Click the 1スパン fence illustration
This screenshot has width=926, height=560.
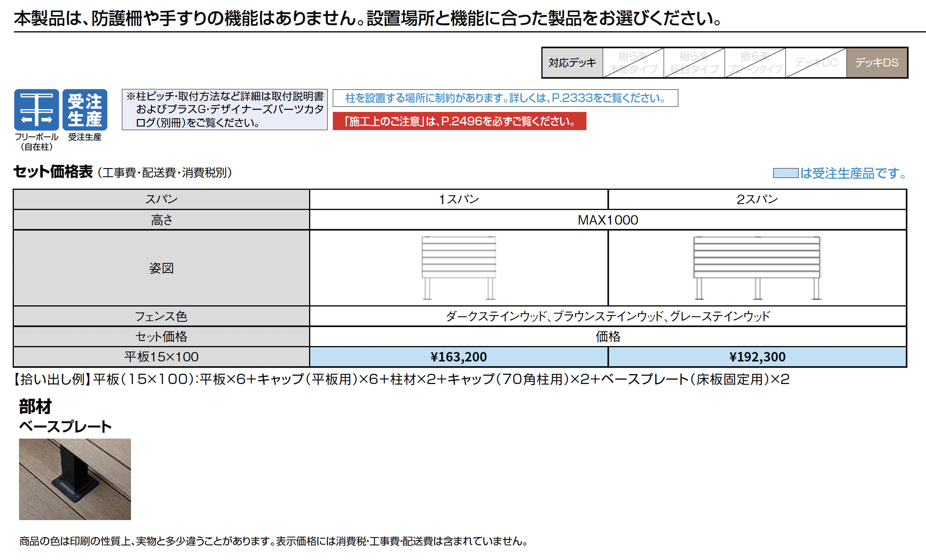[x=459, y=268]
